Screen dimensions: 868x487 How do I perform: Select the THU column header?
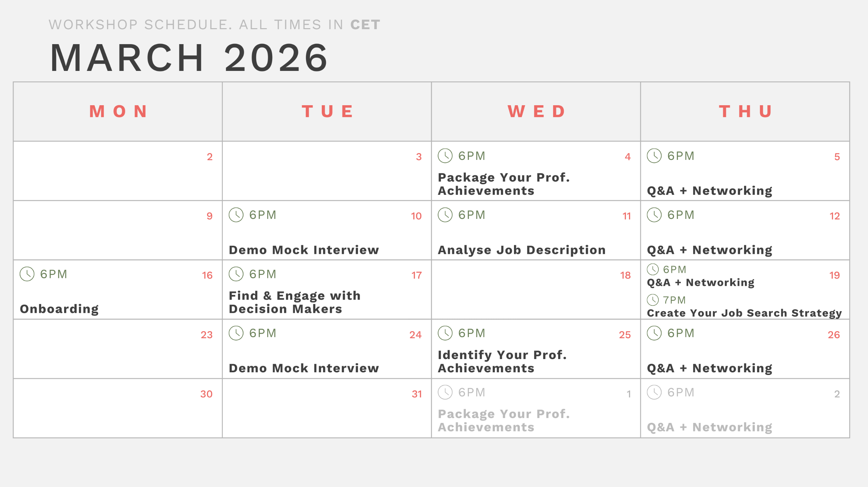coord(745,111)
